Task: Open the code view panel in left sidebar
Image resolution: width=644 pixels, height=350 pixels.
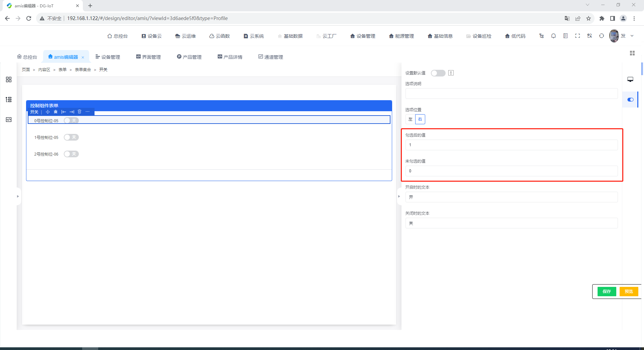Action: tap(9, 120)
